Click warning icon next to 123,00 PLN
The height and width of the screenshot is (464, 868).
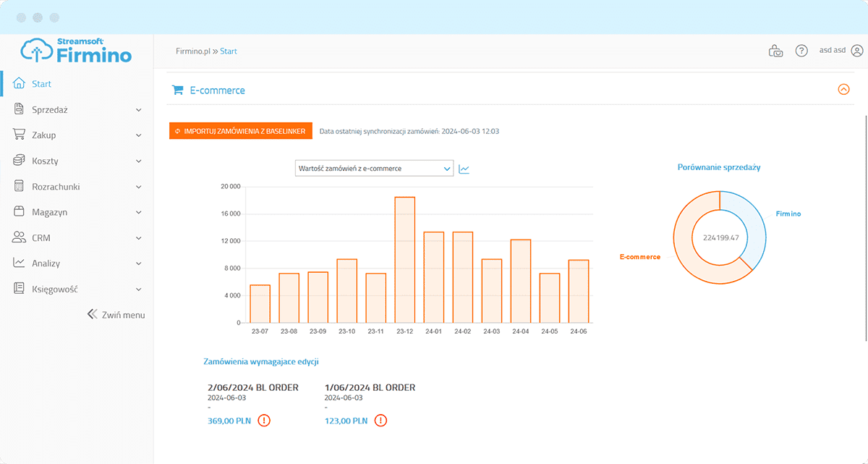coord(380,421)
